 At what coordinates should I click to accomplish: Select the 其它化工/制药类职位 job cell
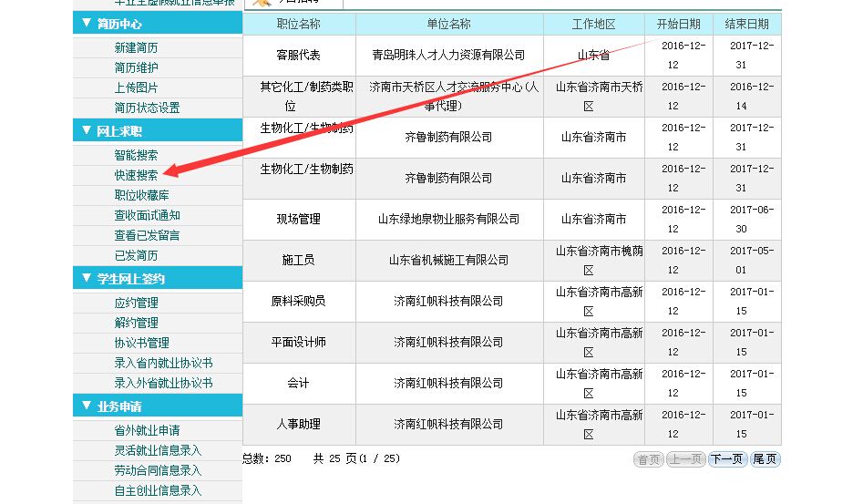point(299,97)
